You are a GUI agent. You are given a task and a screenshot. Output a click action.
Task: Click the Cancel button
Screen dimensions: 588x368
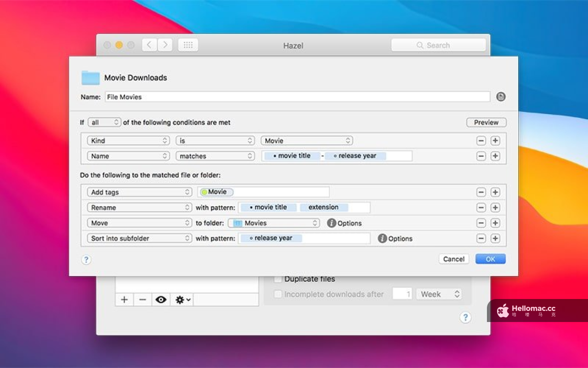(x=454, y=259)
